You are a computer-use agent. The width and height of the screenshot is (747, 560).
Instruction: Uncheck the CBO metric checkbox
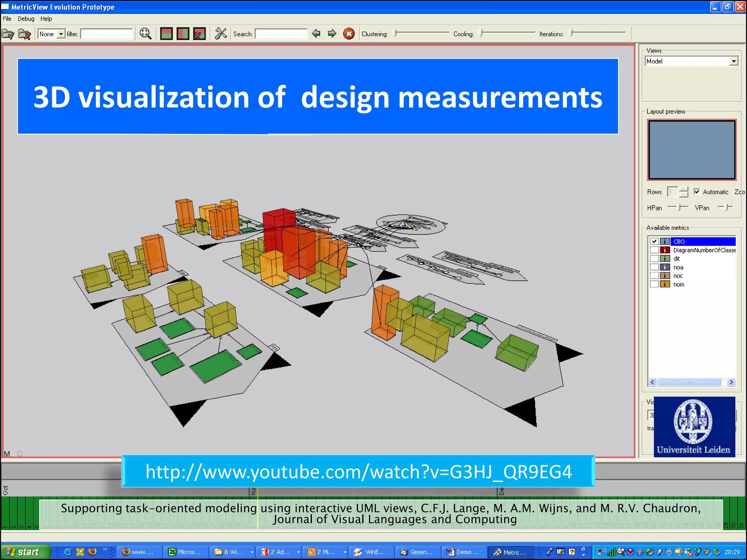pyautogui.click(x=654, y=241)
